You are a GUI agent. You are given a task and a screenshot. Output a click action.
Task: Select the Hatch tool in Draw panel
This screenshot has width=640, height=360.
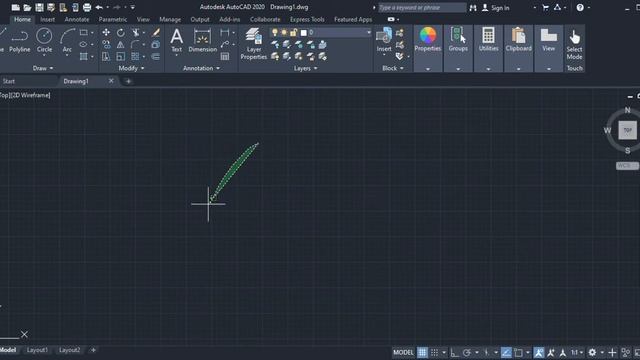point(84,56)
